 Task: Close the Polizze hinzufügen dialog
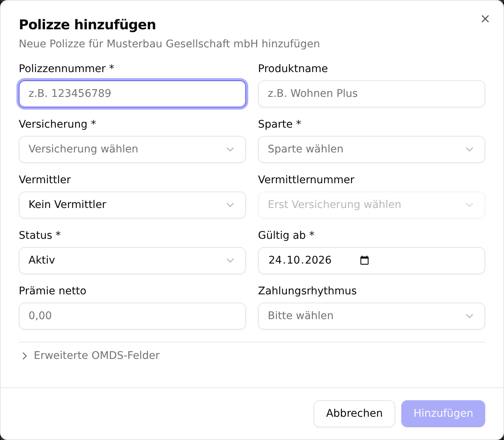click(x=485, y=19)
